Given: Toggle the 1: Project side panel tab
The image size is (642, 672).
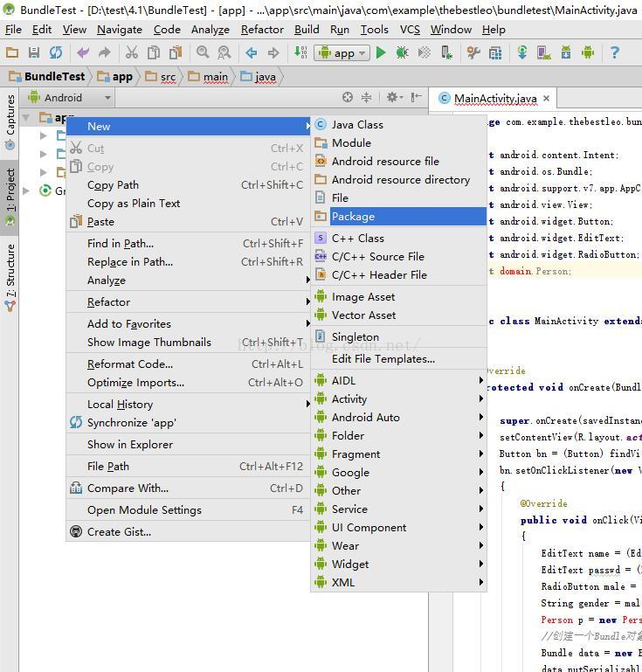Looking at the screenshot, I should click(10, 197).
